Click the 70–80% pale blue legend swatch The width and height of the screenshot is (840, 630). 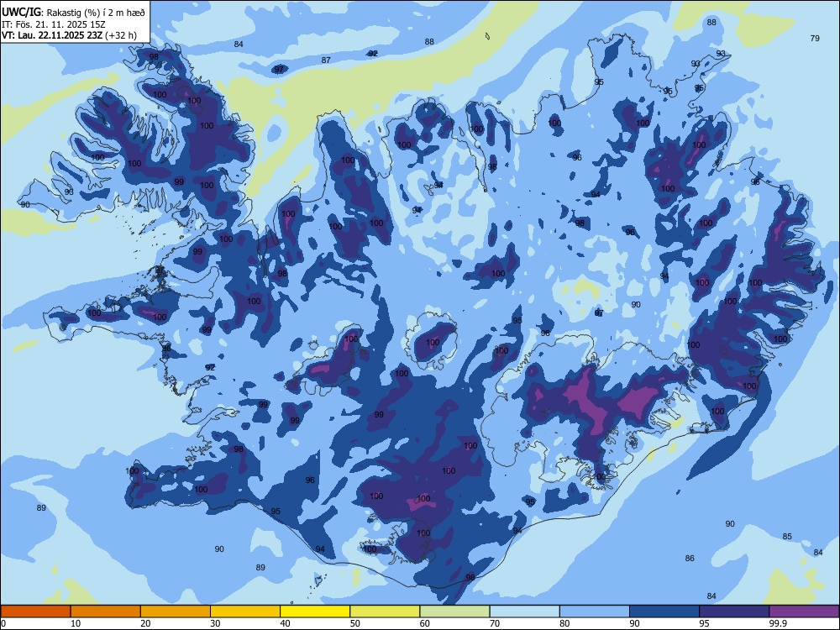click(524, 612)
